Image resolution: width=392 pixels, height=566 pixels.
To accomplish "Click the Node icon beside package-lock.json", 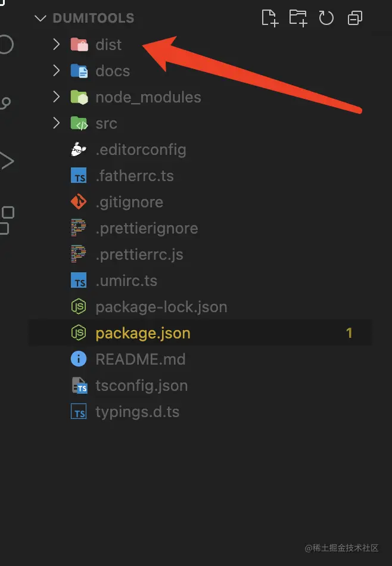I will click(78, 306).
